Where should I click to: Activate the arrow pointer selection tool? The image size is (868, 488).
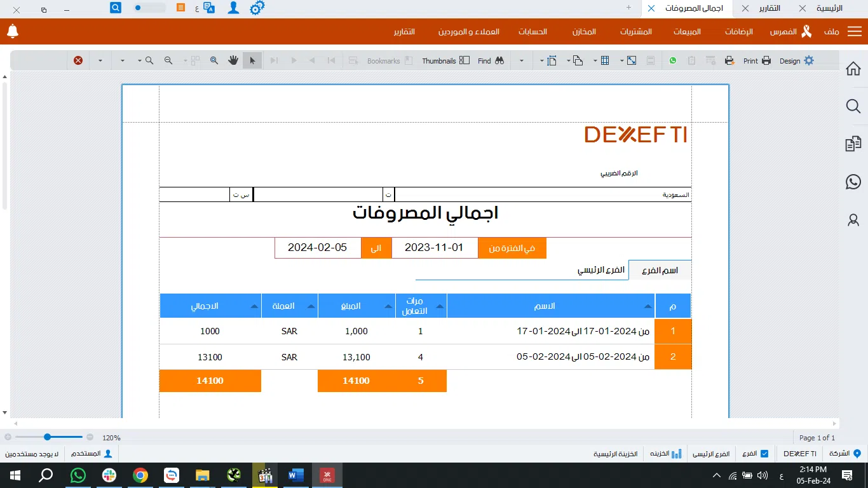[x=252, y=60]
